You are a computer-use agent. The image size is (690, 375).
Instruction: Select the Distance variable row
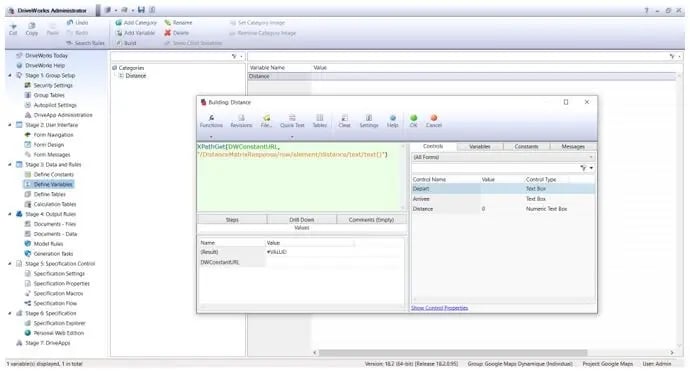(x=461, y=76)
